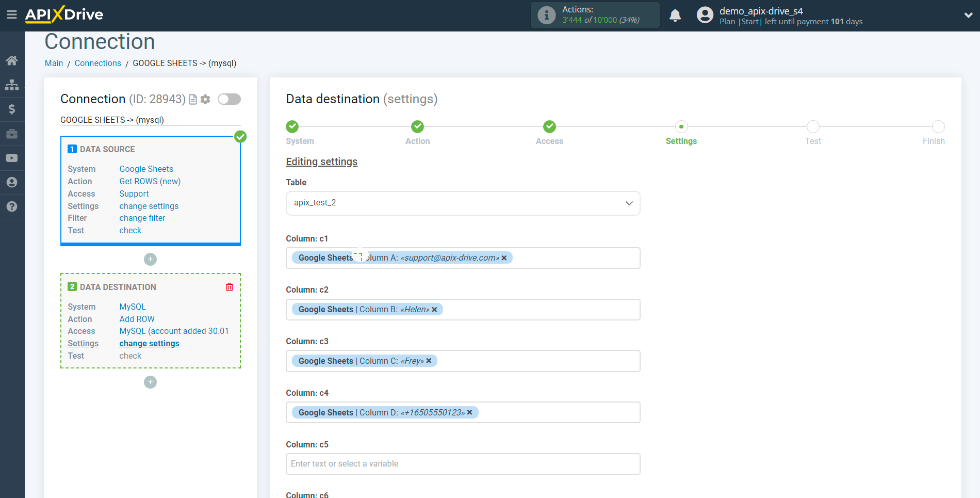Click data destination check test text
980x498 pixels.
[x=130, y=356]
